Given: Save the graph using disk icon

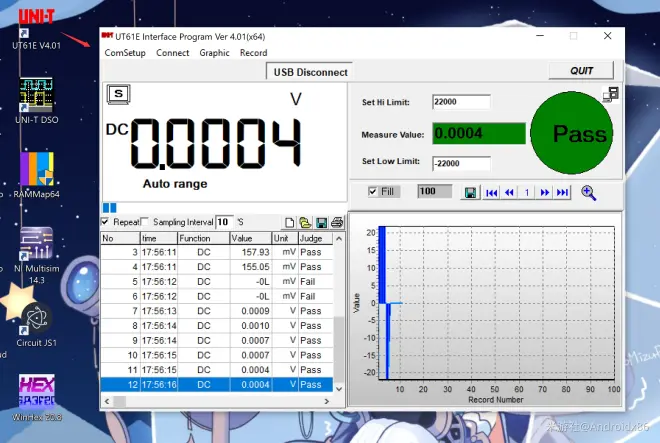Looking at the screenshot, I should click(x=471, y=192).
